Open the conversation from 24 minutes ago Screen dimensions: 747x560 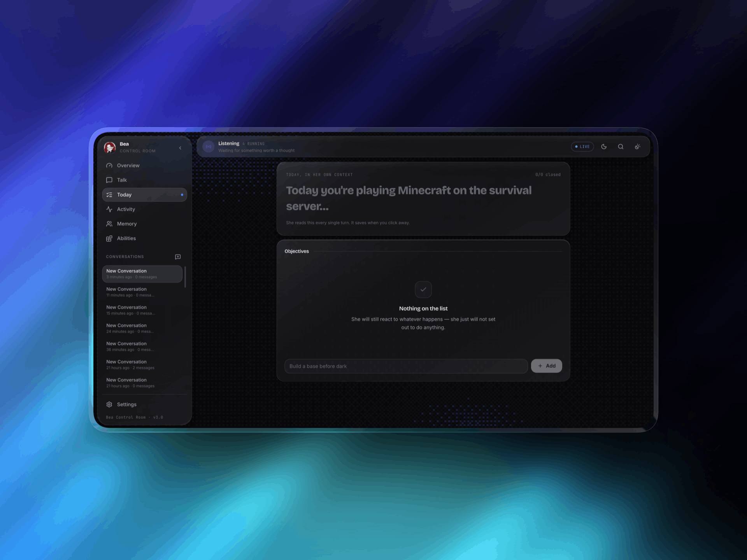(x=142, y=328)
